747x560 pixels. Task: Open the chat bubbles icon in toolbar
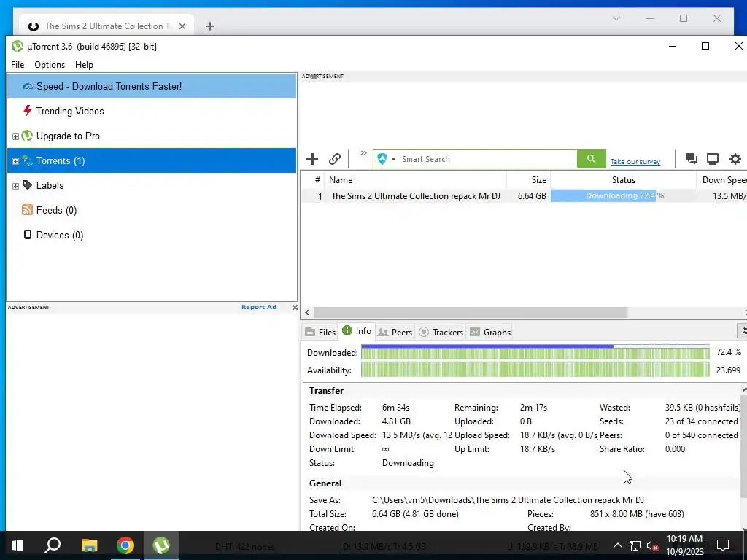[x=692, y=159]
